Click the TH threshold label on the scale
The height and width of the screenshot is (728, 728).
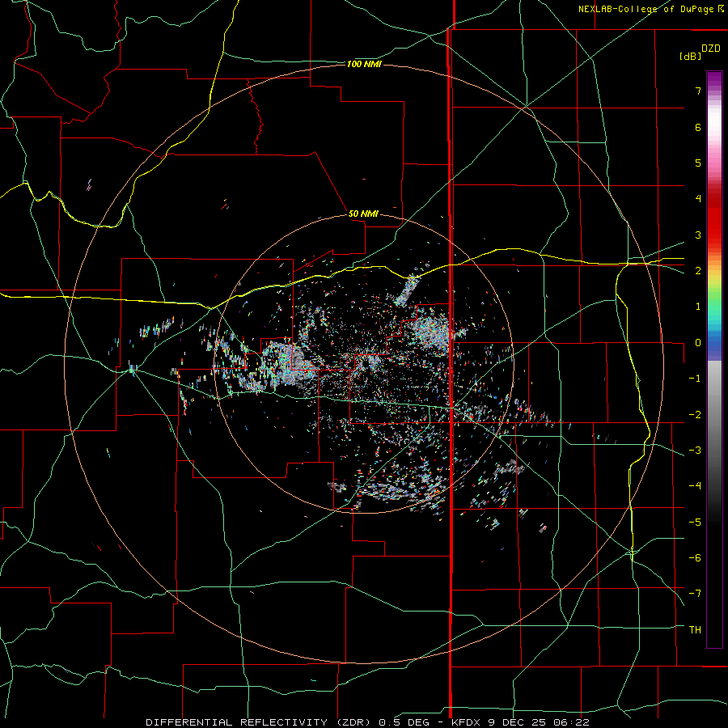(x=695, y=630)
